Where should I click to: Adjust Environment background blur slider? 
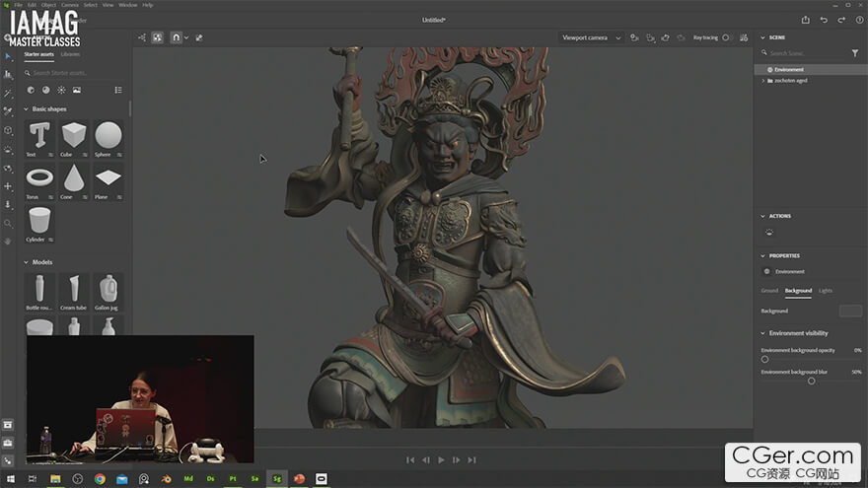(x=811, y=381)
